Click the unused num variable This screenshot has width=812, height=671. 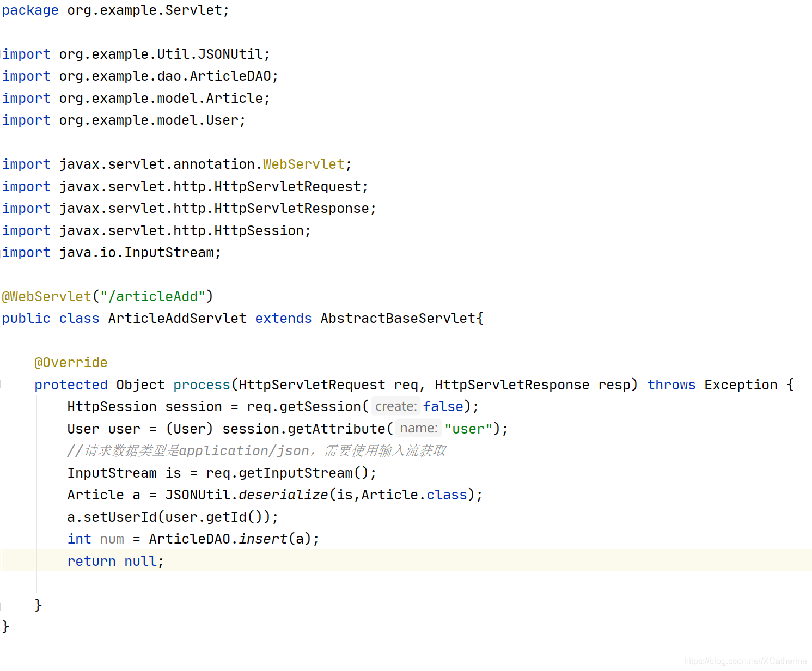112,539
